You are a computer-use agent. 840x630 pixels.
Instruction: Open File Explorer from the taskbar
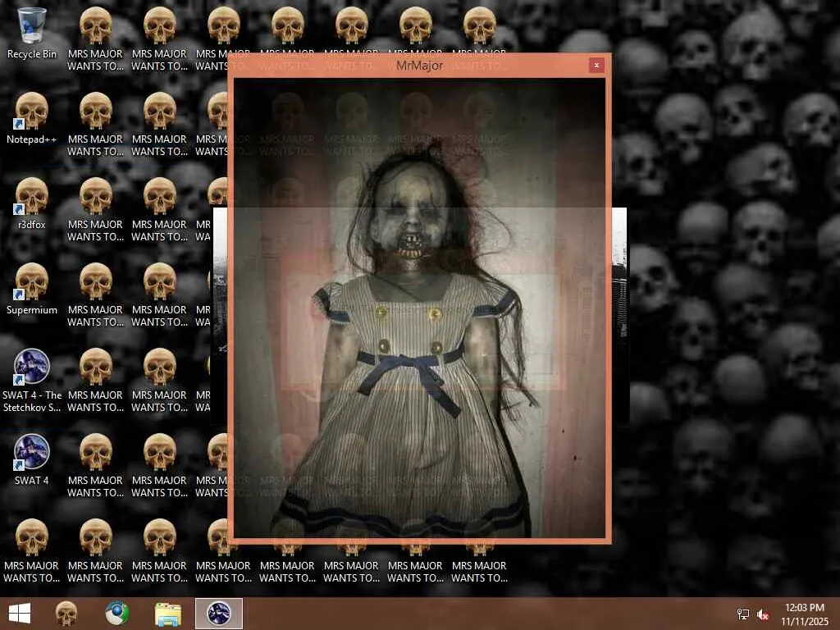167,614
